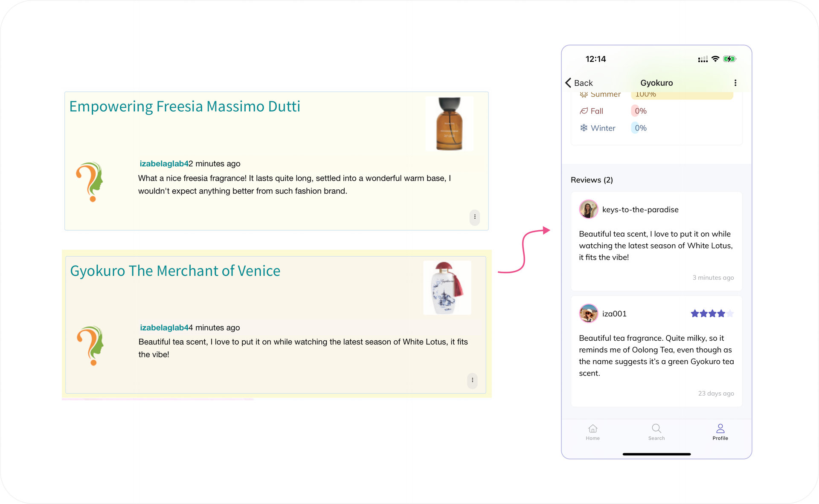Click question-mark avatar on Gyokuro review
Viewport: 819px width, 504px height.
coord(90,346)
